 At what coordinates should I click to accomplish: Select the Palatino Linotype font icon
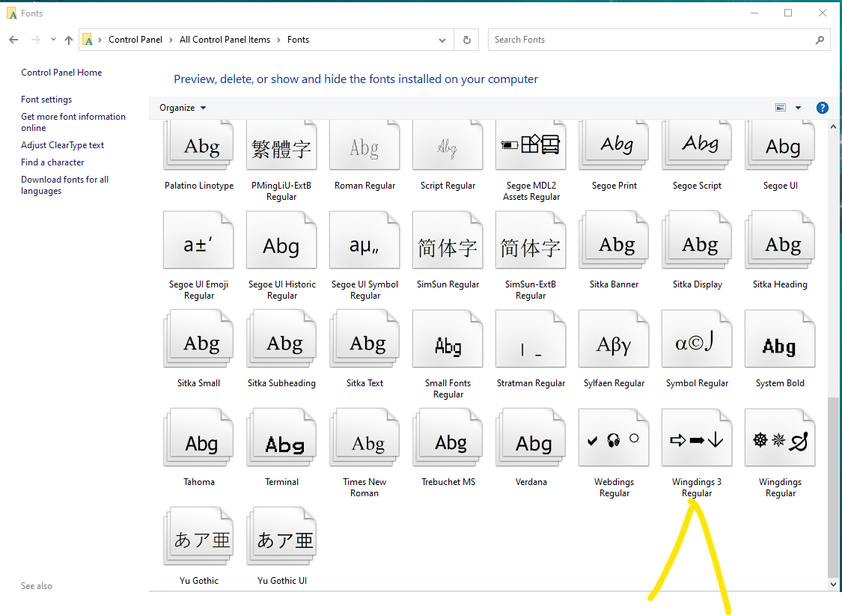tap(198, 145)
